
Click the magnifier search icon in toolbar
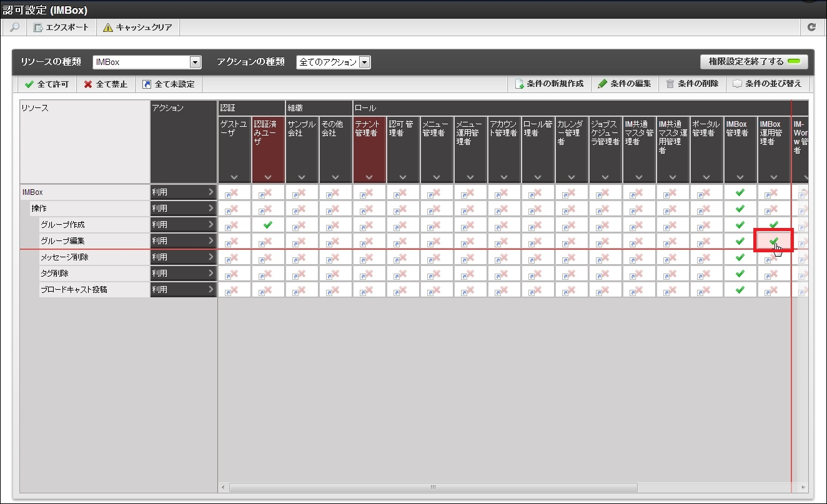point(14,27)
